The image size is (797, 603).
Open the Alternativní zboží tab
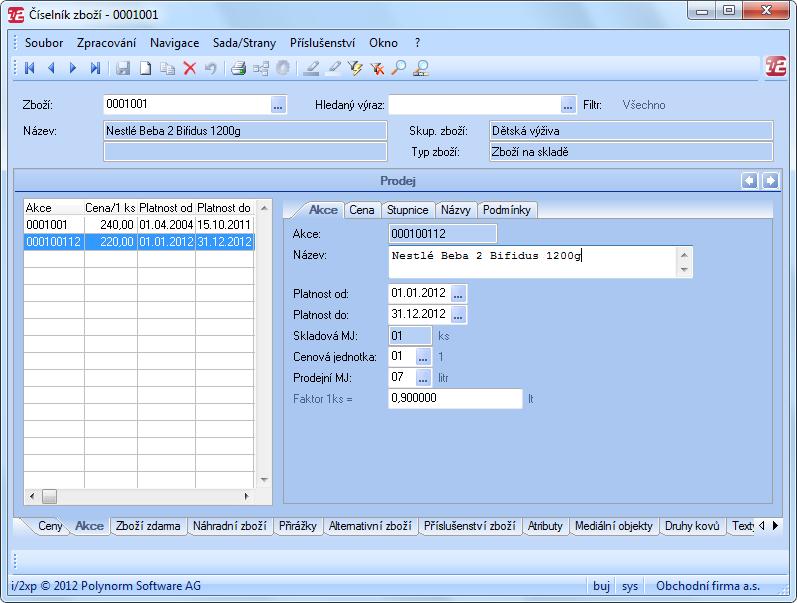point(370,526)
